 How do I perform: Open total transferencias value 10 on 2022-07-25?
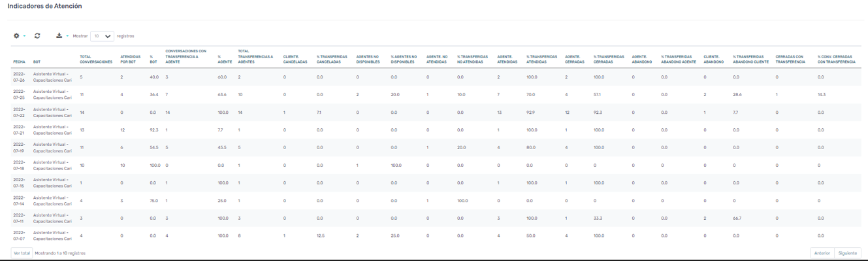[x=240, y=95]
